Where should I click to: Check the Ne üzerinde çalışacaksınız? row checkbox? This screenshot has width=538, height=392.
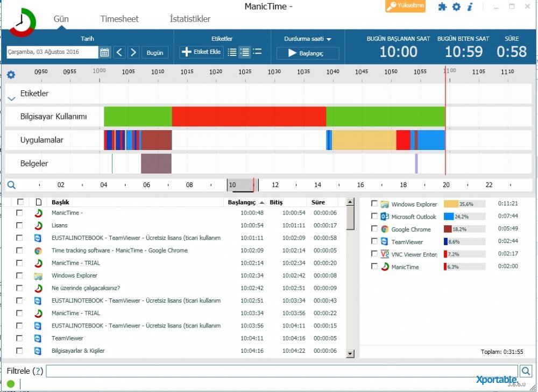click(19, 288)
